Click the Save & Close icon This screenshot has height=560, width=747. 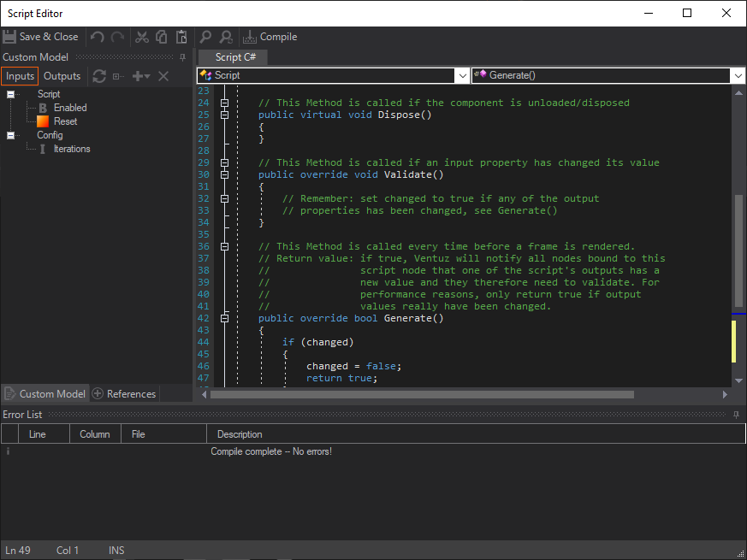[x=9, y=36]
